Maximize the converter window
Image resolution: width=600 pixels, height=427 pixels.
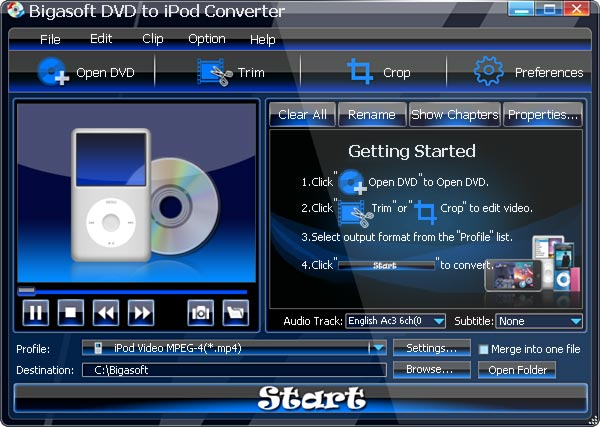tap(548, 8)
